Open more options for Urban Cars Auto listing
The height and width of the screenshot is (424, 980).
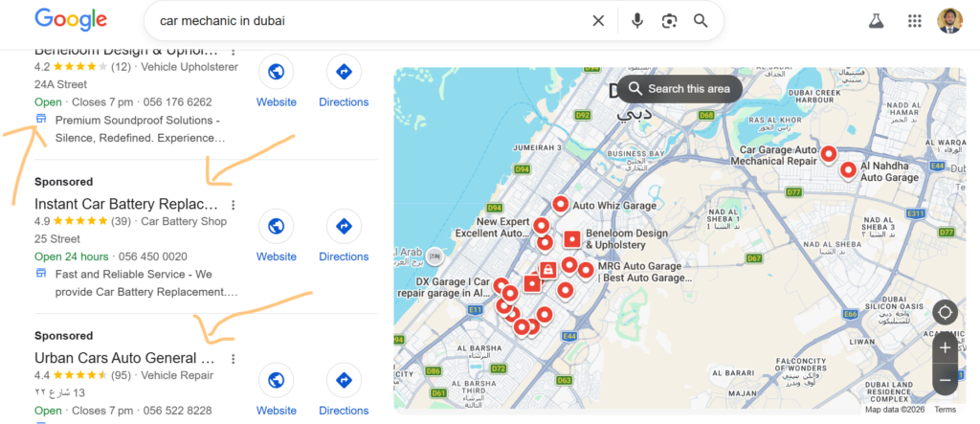click(234, 359)
